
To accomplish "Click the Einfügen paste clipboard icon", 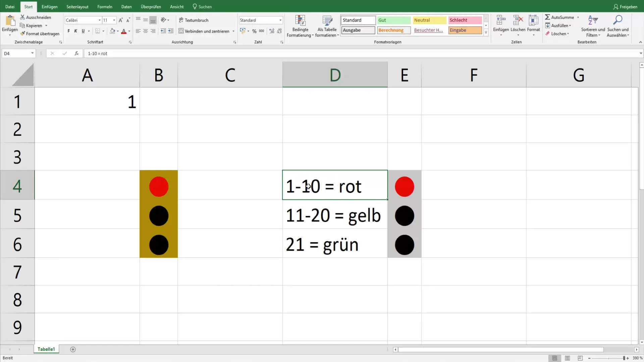I will click(x=10, y=21).
